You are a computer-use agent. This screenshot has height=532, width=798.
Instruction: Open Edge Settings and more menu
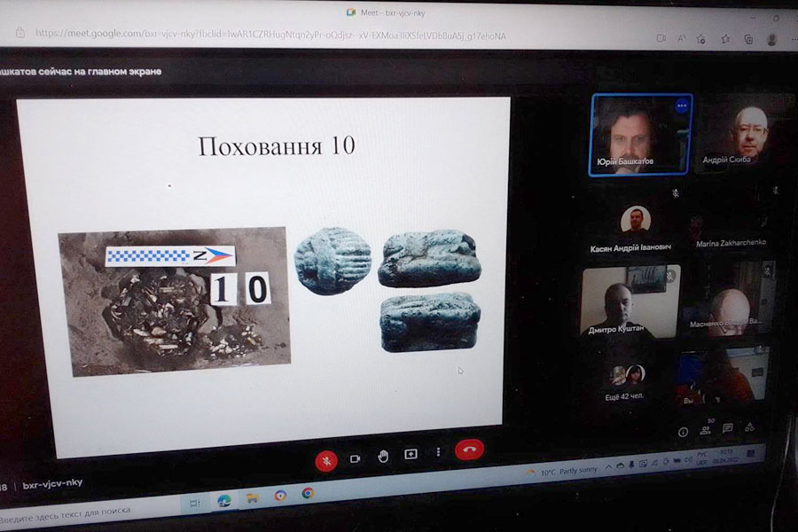(x=793, y=40)
